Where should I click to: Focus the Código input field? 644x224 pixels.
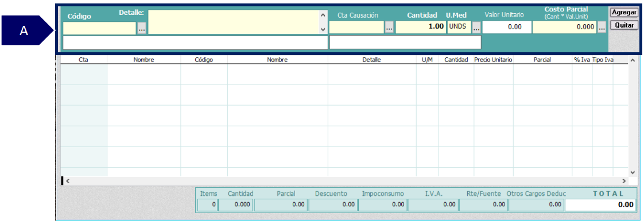tap(99, 28)
